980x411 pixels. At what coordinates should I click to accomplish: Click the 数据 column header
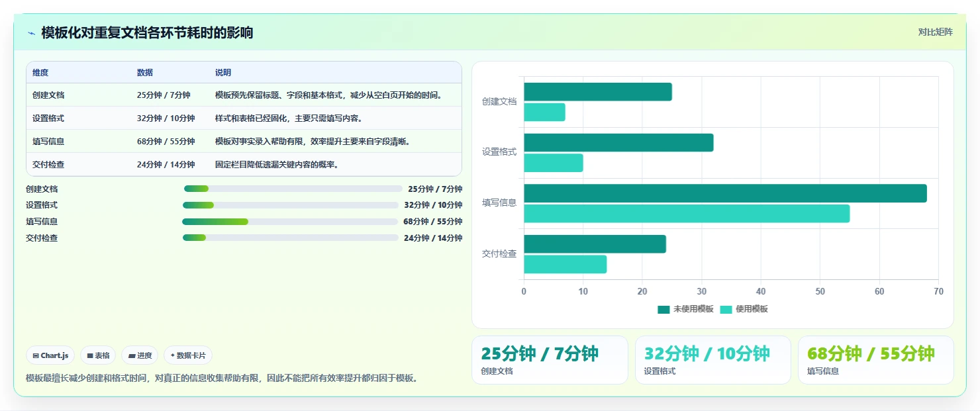145,73
